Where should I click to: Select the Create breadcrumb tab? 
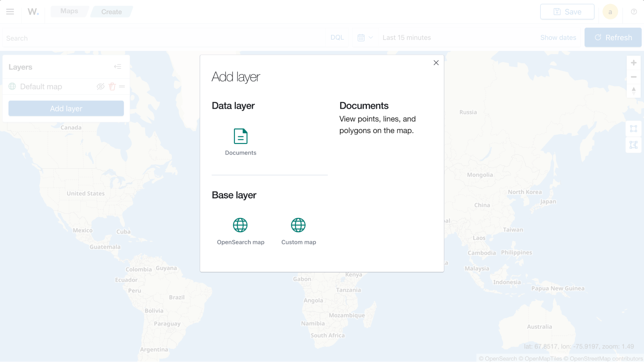[111, 12]
